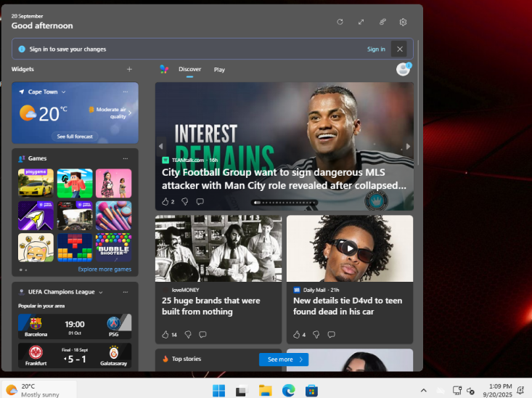Launch the pink fashion dolls game
Viewport: 532px width, 398px height.
pos(114,183)
